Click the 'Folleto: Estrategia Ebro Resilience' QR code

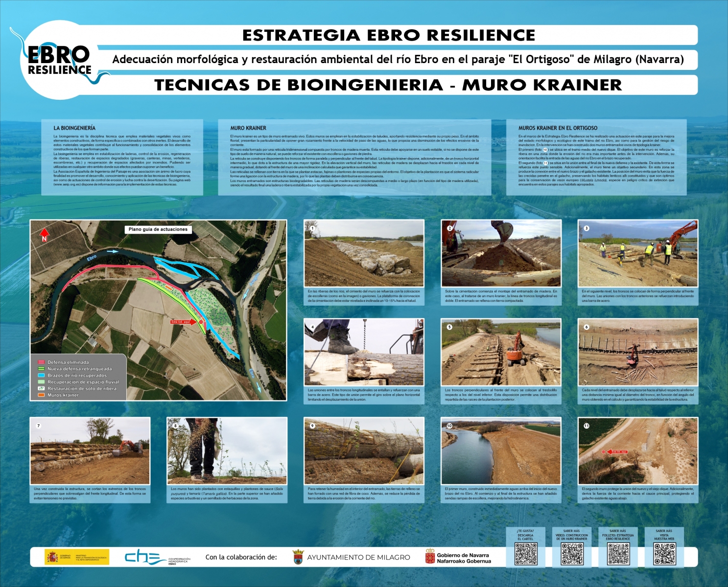(x=618, y=554)
